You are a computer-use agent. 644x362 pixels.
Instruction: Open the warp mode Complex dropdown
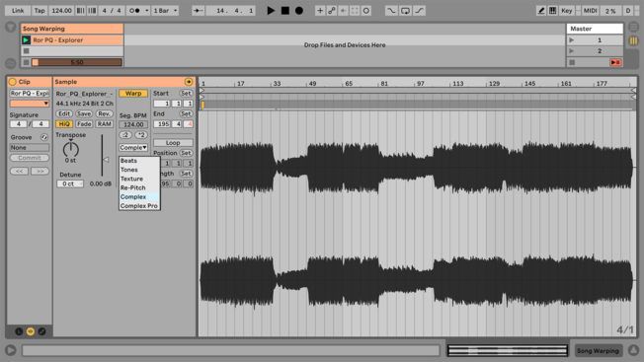133,148
